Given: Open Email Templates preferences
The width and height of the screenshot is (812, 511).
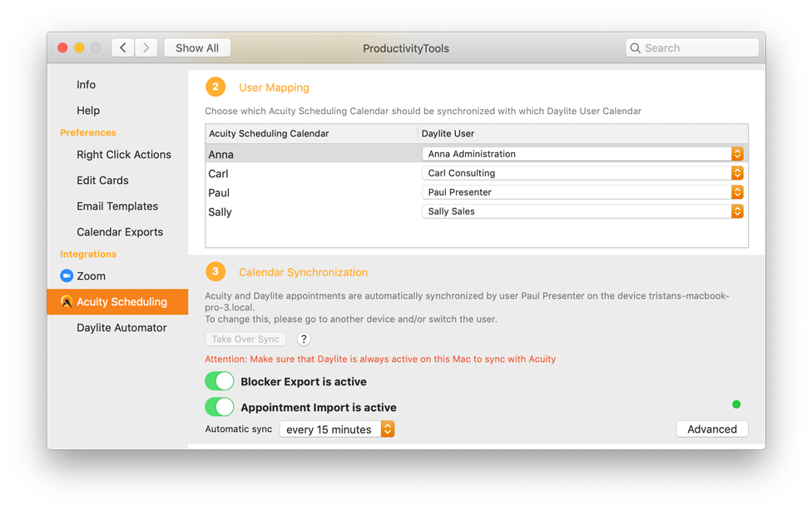Looking at the screenshot, I should 117,206.
